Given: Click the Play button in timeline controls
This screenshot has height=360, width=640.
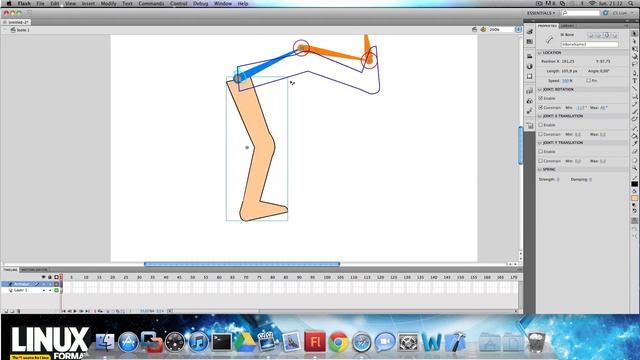Looking at the screenshot, I should [75, 311].
